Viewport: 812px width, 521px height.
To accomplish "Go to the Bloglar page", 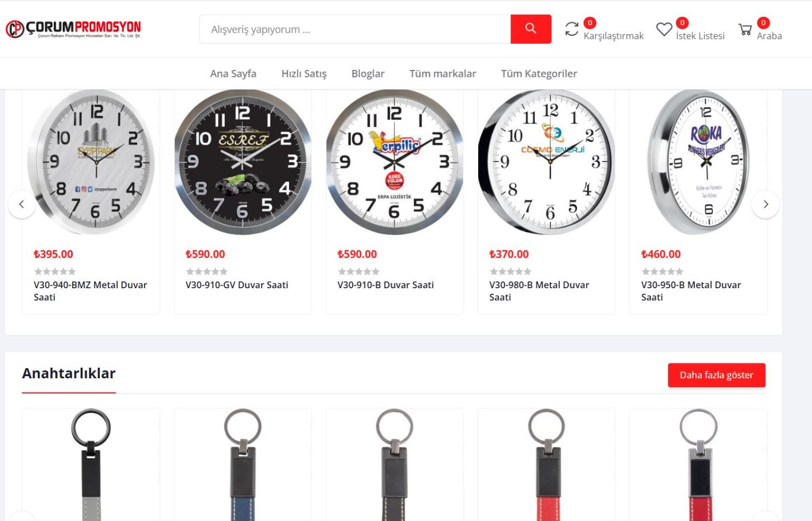I will [368, 74].
